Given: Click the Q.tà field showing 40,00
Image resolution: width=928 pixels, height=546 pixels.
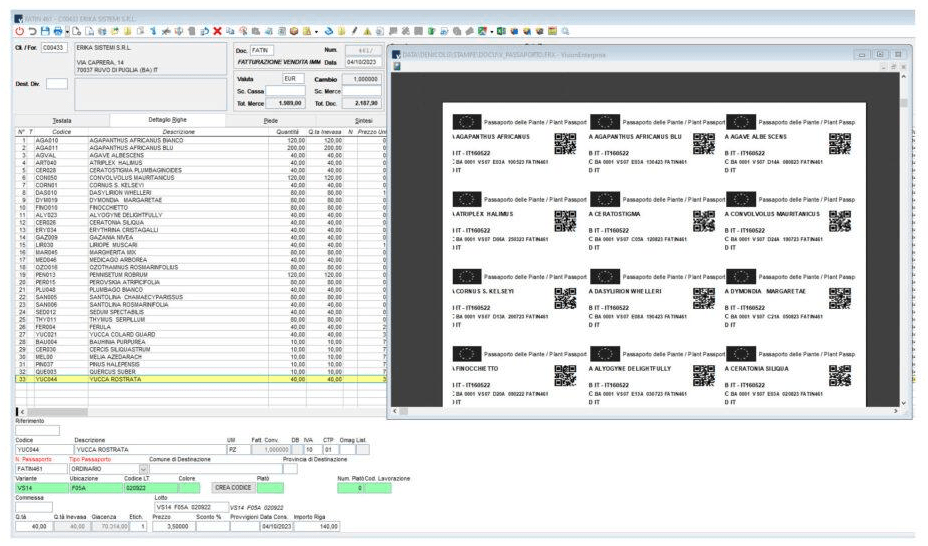Looking at the screenshot, I should tap(34, 526).
